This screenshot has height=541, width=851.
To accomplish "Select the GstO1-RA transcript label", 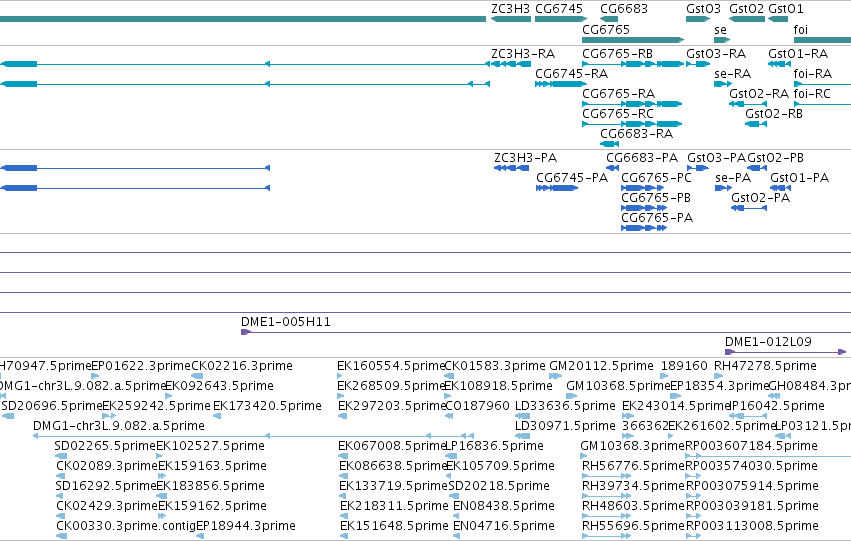I will coord(798,54).
